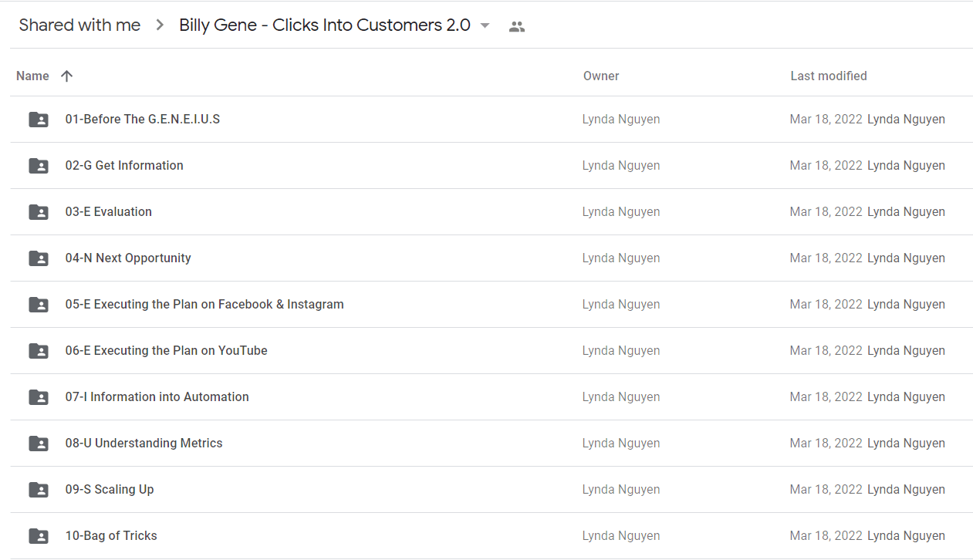Select the Facebook & Instagram folder icon
Screen dimensions: 973x560
click(x=39, y=305)
